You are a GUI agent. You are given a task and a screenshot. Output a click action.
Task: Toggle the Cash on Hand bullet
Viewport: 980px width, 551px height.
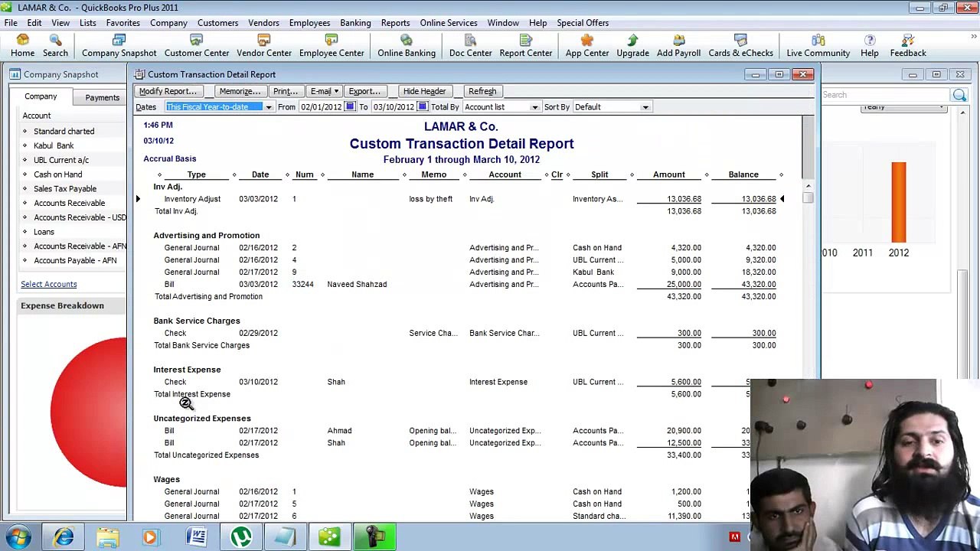coord(24,174)
